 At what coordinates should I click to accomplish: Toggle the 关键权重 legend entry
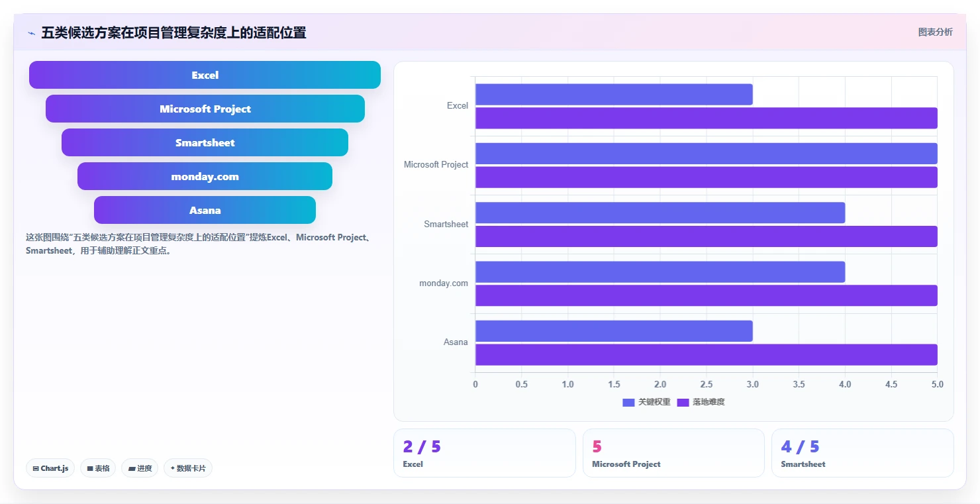coord(646,402)
